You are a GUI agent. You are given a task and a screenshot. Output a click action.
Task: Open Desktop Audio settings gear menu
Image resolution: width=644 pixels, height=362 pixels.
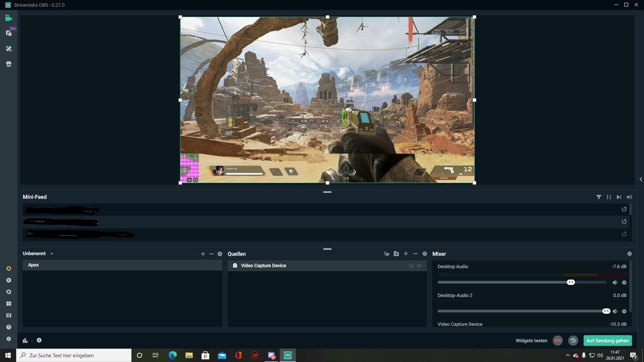pos(624,283)
